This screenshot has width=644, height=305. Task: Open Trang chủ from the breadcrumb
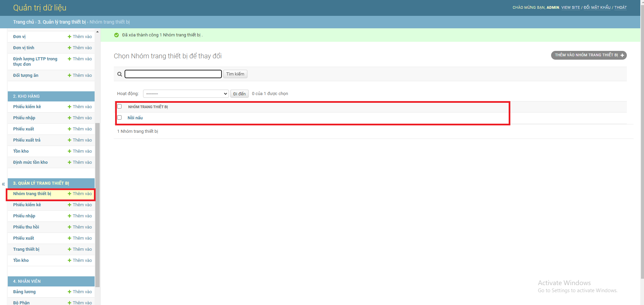click(x=23, y=22)
